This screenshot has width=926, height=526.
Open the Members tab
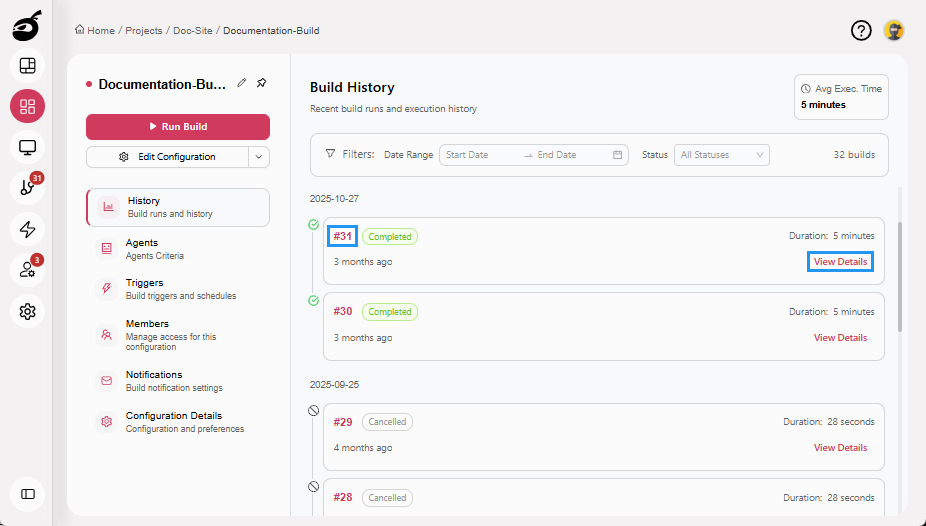178,335
